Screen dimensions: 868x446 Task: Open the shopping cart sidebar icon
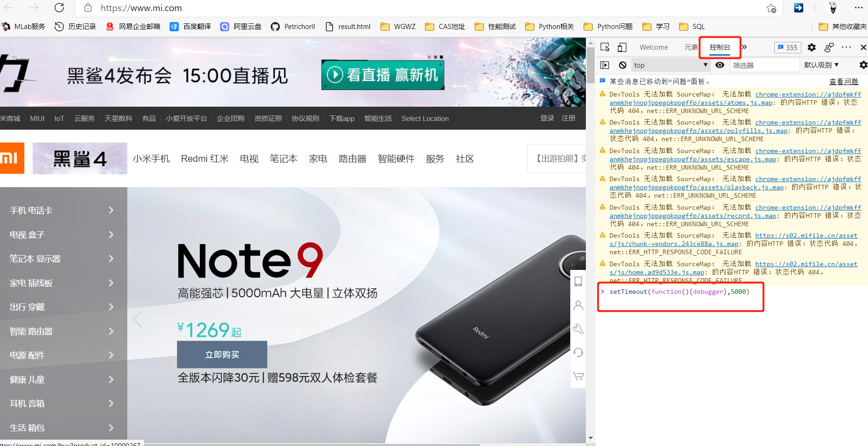578,376
